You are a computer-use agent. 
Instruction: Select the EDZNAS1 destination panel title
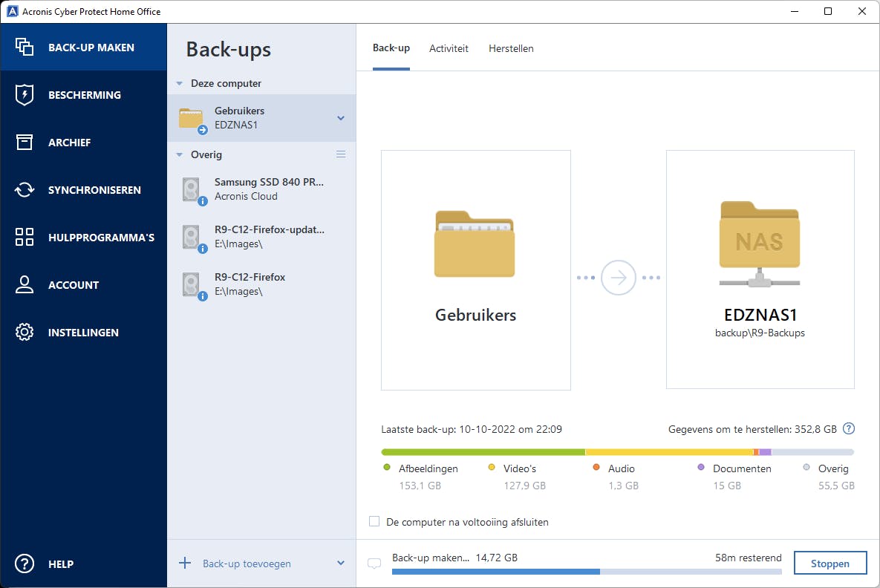(760, 314)
